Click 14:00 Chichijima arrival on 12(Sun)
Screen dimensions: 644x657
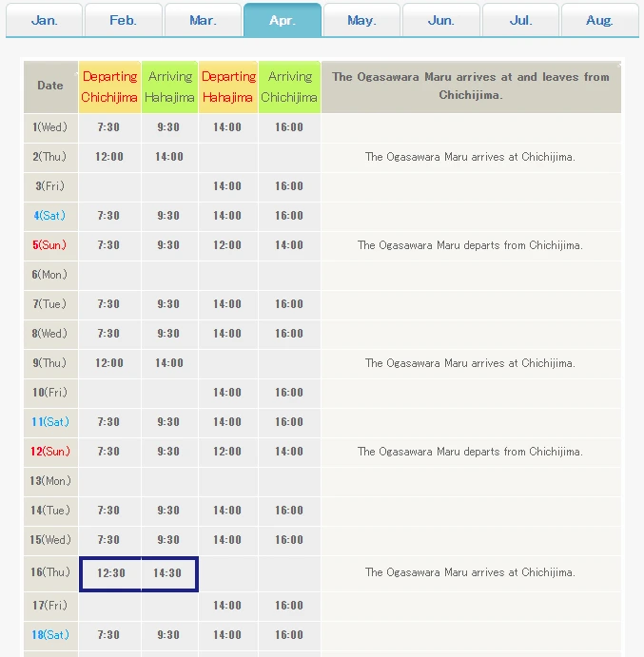coord(289,452)
